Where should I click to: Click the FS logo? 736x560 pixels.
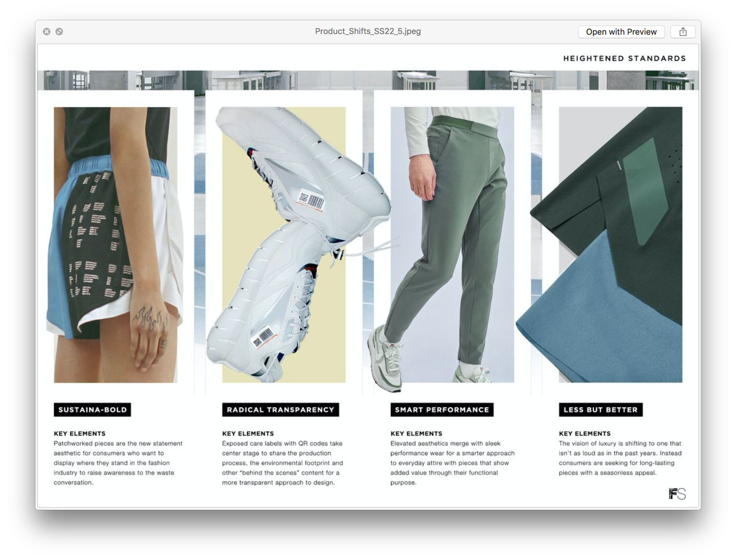(677, 494)
